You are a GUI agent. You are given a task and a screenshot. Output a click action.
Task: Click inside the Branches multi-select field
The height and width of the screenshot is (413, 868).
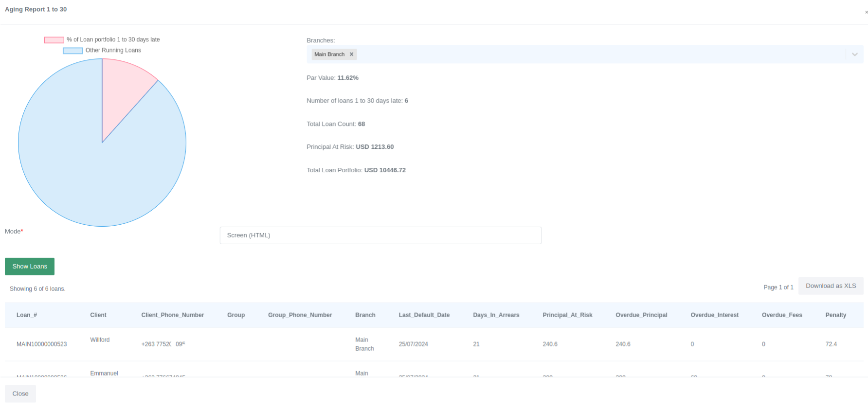pyautogui.click(x=584, y=54)
